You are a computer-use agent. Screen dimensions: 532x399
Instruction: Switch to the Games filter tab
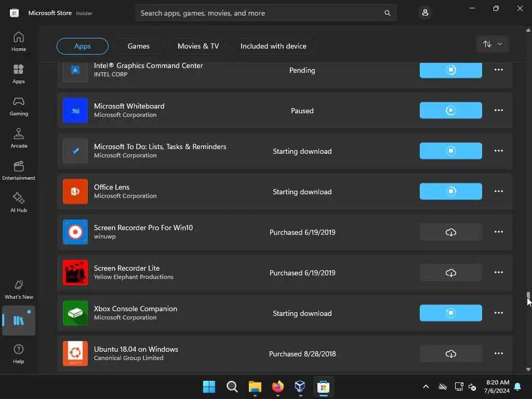138,46
